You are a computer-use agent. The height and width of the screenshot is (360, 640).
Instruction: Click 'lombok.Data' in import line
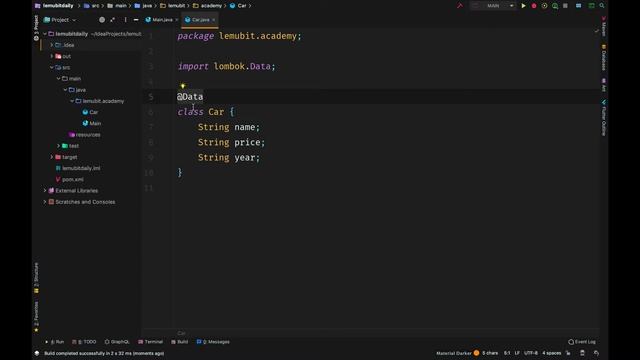coord(242,67)
